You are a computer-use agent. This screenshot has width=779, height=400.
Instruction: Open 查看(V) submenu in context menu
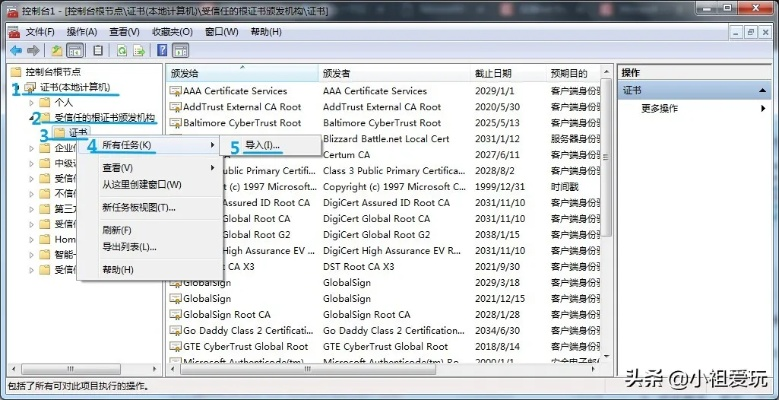click(x=150, y=168)
